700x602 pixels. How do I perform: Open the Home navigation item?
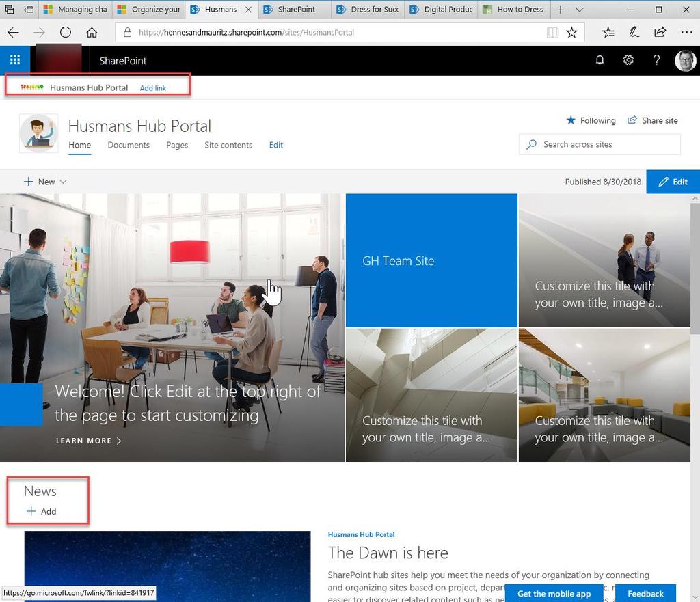pos(79,145)
